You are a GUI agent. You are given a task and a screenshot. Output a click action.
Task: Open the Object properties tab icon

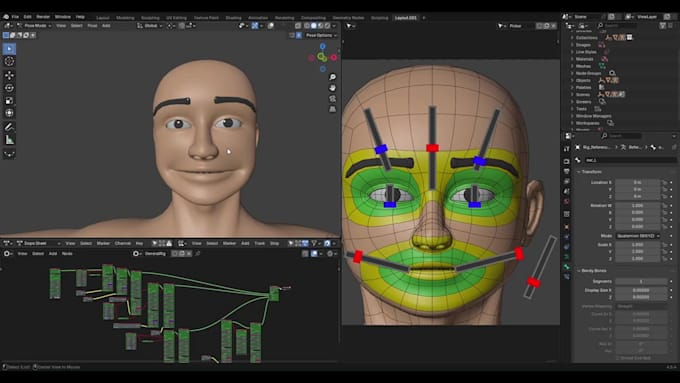pos(567,227)
